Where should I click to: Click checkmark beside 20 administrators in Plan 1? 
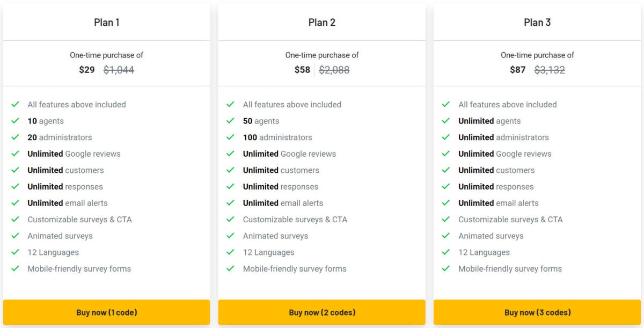tap(16, 137)
